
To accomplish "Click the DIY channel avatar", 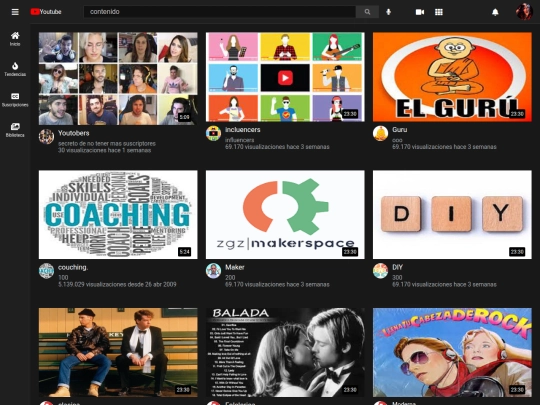I will pyautogui.click(x=381, y=271).
